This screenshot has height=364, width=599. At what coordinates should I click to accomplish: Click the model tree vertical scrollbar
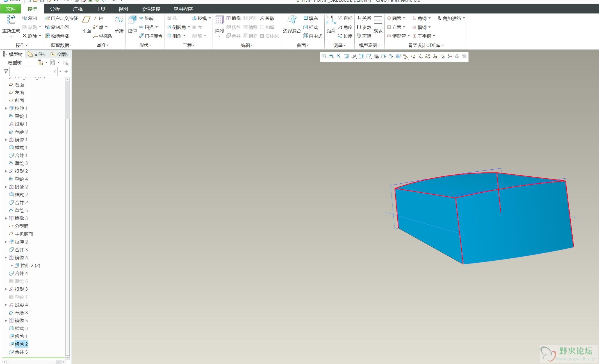67,219
